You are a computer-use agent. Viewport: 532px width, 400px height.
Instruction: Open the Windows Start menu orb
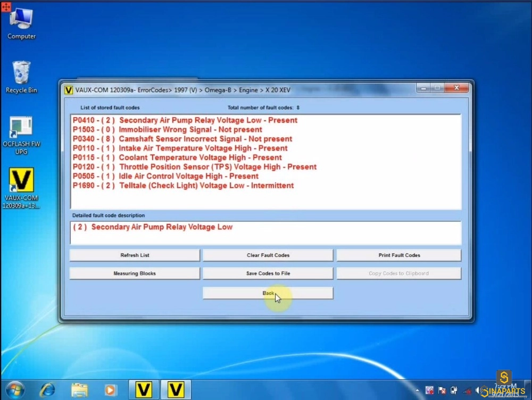[14, 390]
